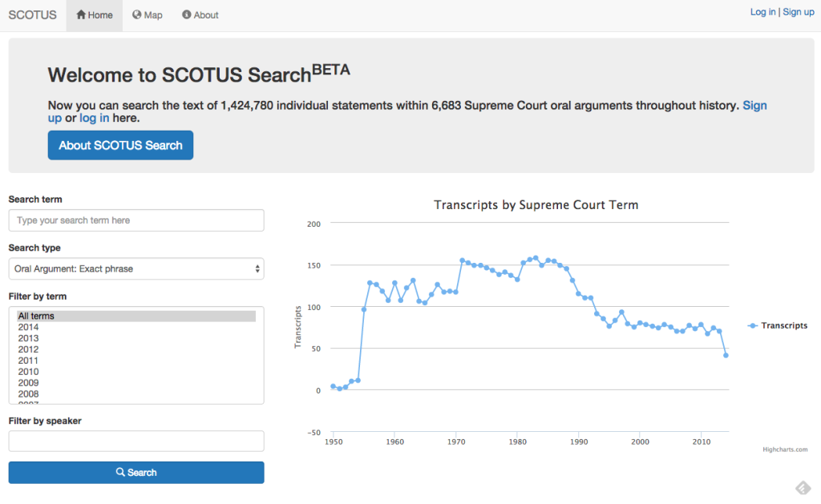821x504 pixels.
Task: Focus the Search term input field
Action: click(x=136, y=220)
